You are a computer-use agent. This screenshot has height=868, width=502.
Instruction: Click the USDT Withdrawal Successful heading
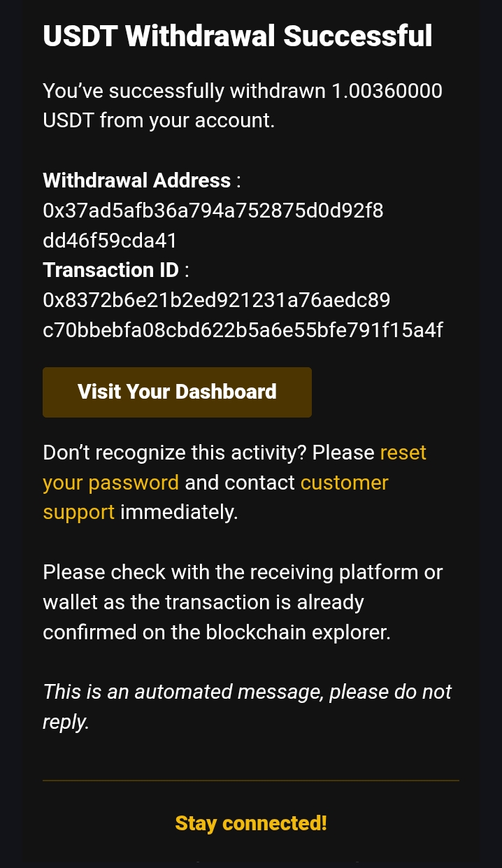click(238, 35)
